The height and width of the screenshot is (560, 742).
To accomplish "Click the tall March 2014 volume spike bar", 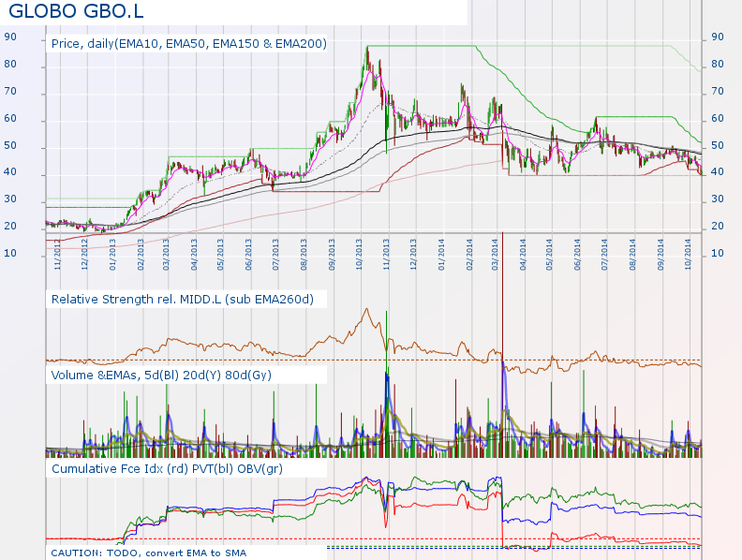I will tap(502, 345).
